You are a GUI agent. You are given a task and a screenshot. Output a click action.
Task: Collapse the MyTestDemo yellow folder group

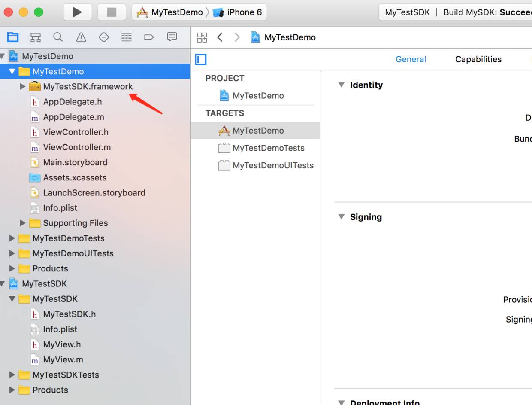click(x=12, y=71)
